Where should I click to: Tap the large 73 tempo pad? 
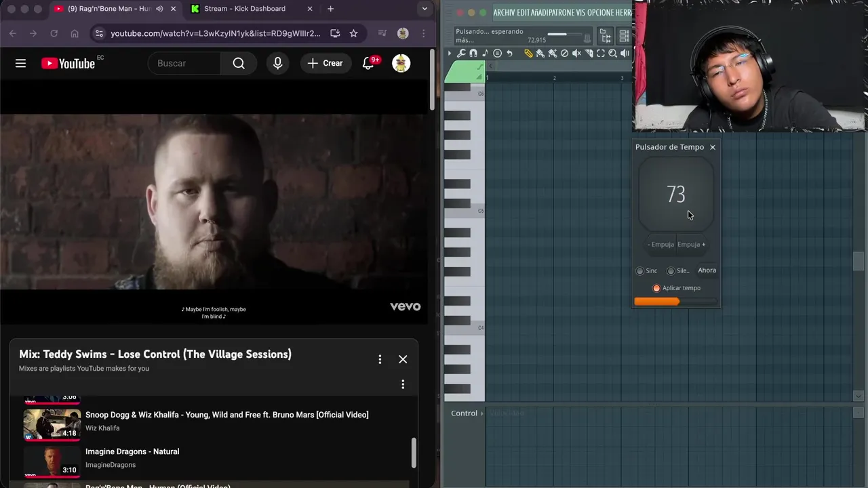pyautogui.click(x=676, y=195)
